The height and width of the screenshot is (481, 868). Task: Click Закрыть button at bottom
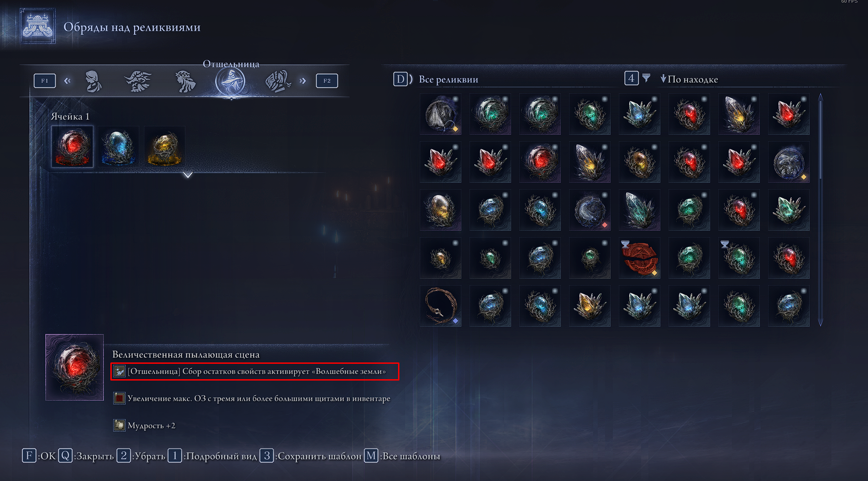click(x=86, y=456)
